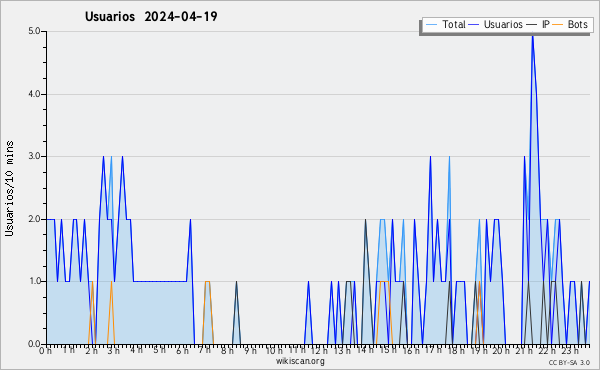
Task: Click the '14 h' x-axis label
Action: [364, 350]
